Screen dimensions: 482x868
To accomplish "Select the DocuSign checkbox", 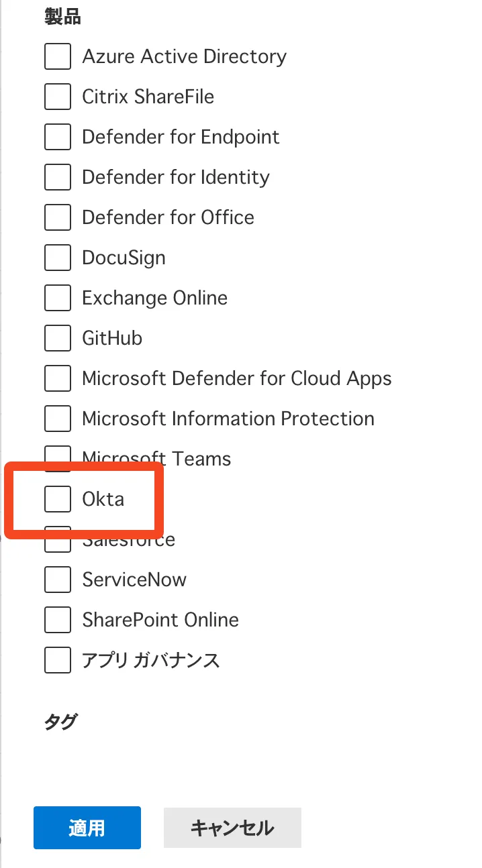I will (58, 258).
